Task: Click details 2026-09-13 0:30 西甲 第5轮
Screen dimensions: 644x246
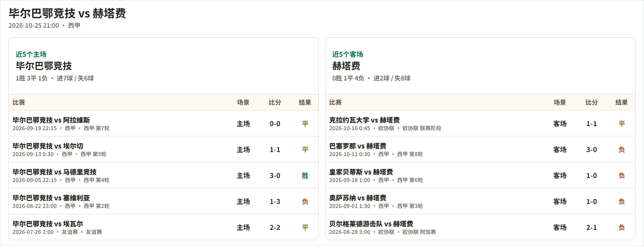Action: click(x=59, y=154)
